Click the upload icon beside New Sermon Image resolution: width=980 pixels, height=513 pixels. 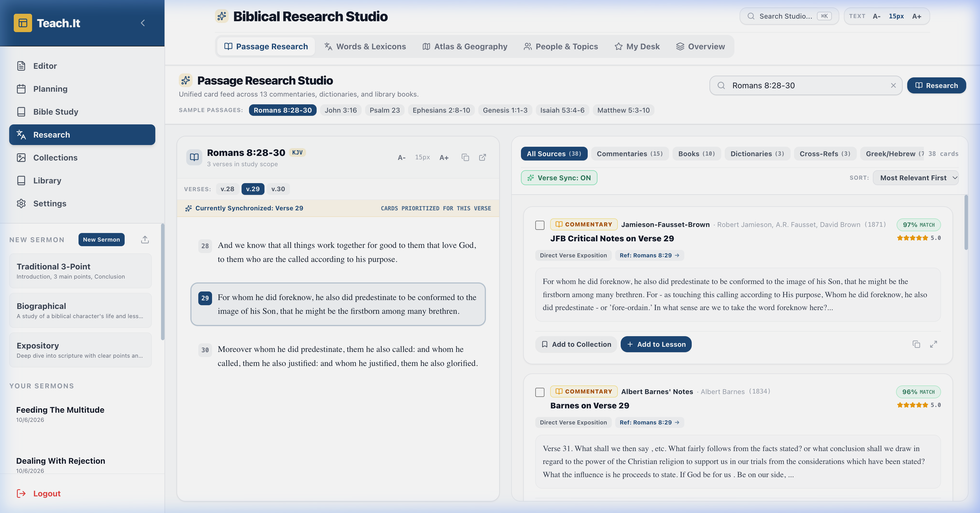(x=145, y=239)
